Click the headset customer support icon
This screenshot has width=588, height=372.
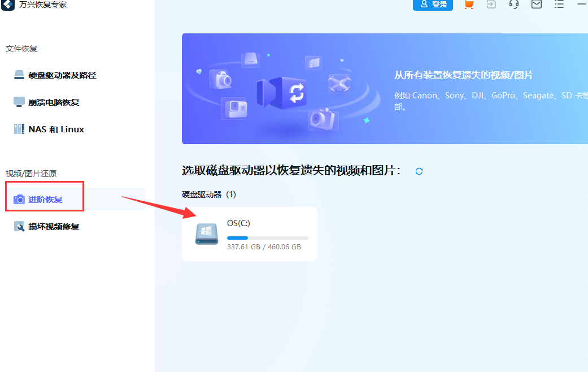coord(513,5)
